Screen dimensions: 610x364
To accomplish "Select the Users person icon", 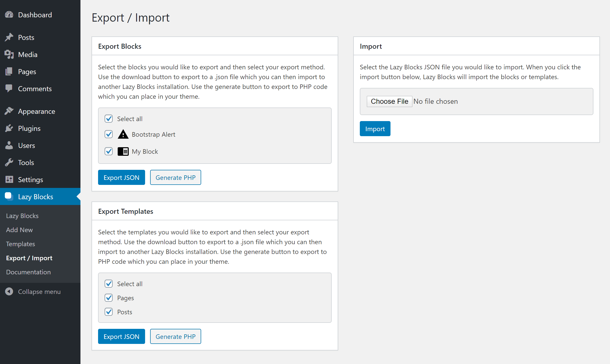I will click(x=9, y=145).
